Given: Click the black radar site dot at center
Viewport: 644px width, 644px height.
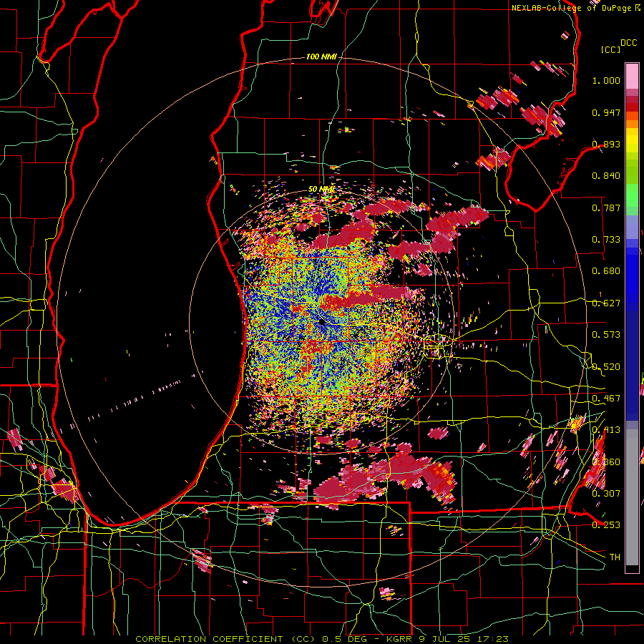Looking at the screenshot, I should (x=321, y=322).
